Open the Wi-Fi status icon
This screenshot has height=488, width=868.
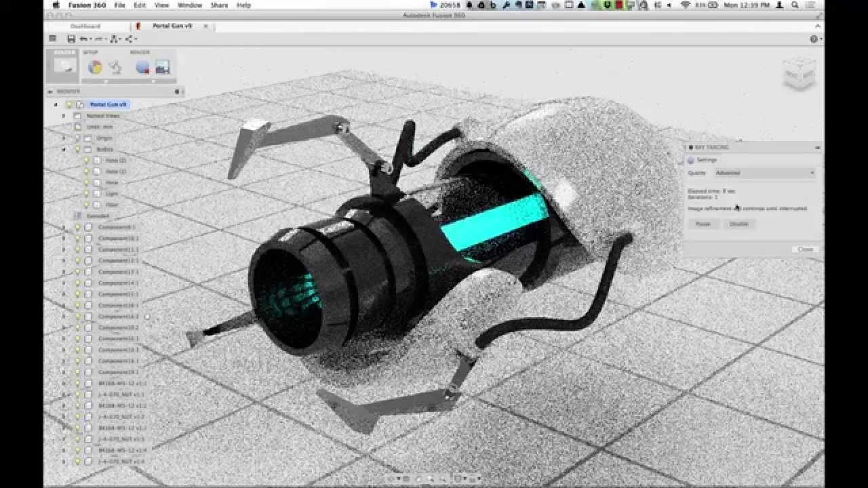(686, 5)
